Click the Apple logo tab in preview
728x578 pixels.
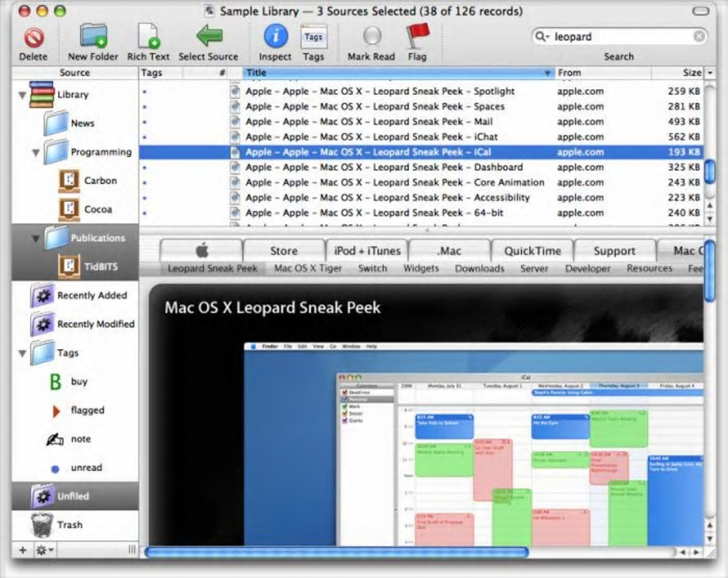pos(201,250)
